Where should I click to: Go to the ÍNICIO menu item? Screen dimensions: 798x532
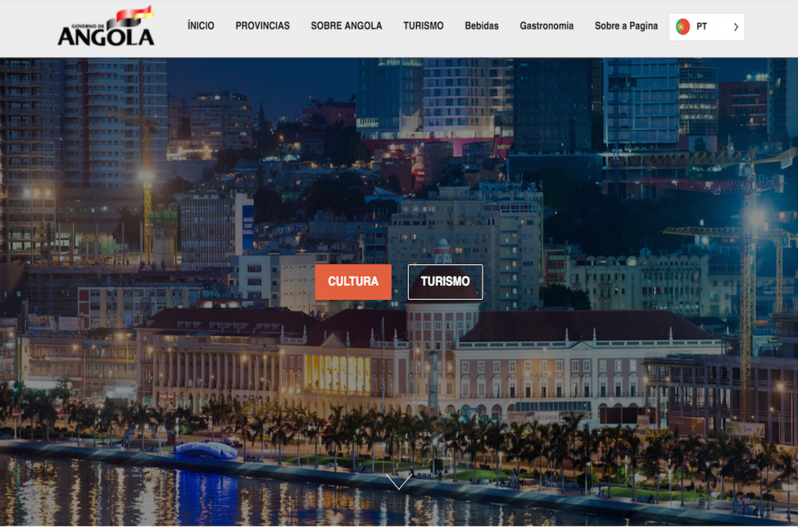click(200, 26)
